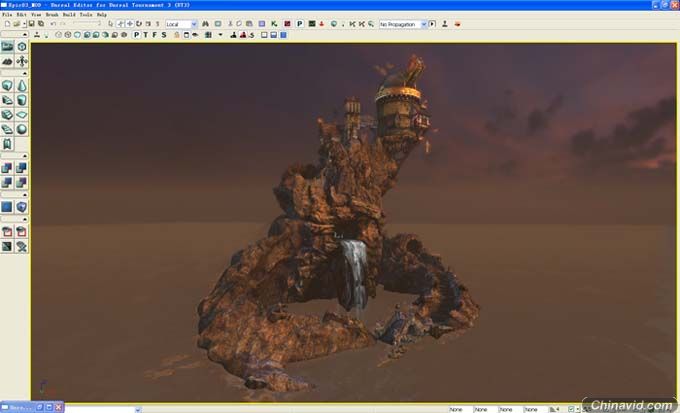Viewport: 680px width, 413px height.
Task: Click Invert Selection icon in toolbox
Action: point(7,246)
